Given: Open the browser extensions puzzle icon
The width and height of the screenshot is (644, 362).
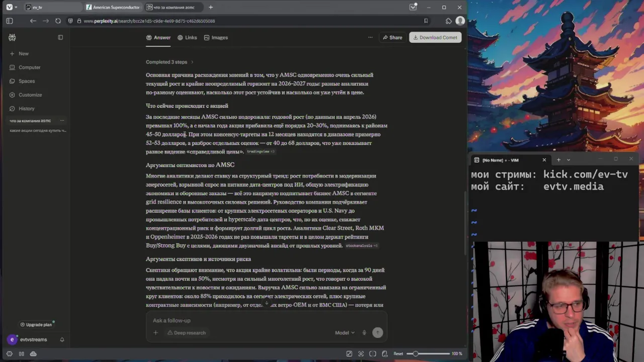Looking at the screenshot, I should pos(449,21).
